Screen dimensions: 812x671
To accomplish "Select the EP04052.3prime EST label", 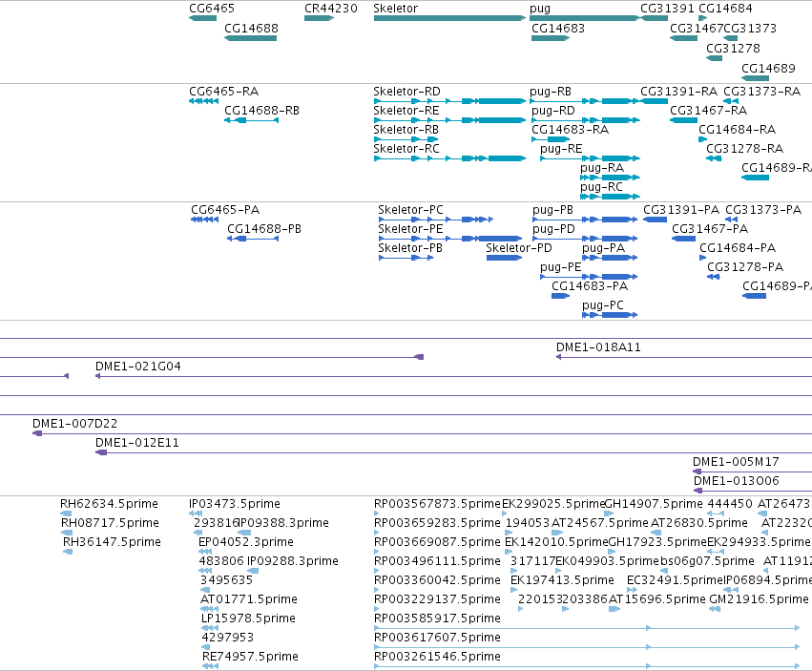I will click(x=246, y=542).
